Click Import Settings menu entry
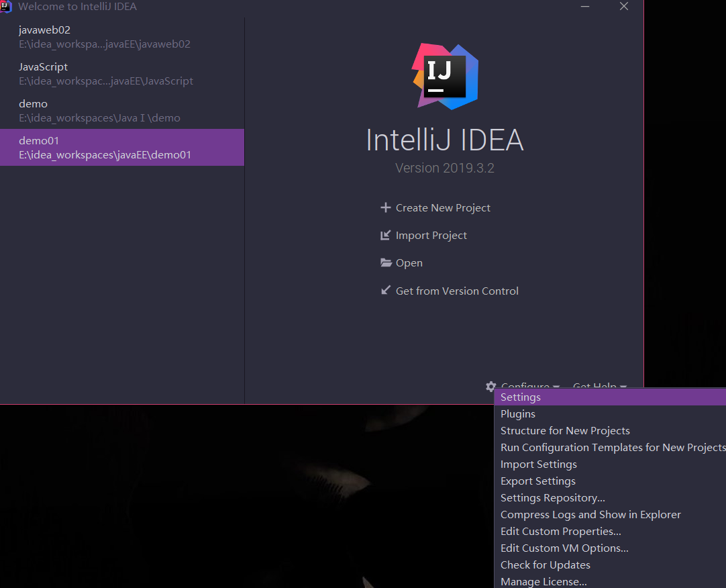This screenshot has width=726, height=588. click(610, 464)
